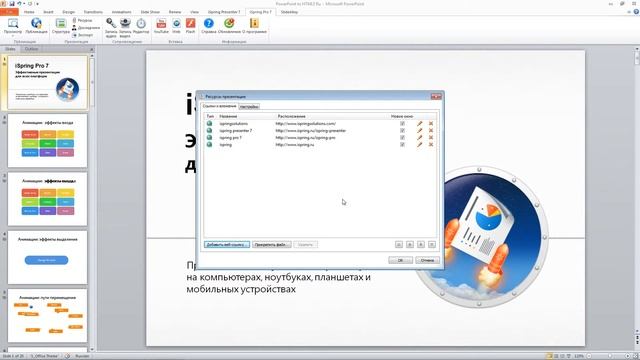The image size is (640, 360).
Task: Open Докладчики presenters in the ribbon
Action: tap(86, 27)
